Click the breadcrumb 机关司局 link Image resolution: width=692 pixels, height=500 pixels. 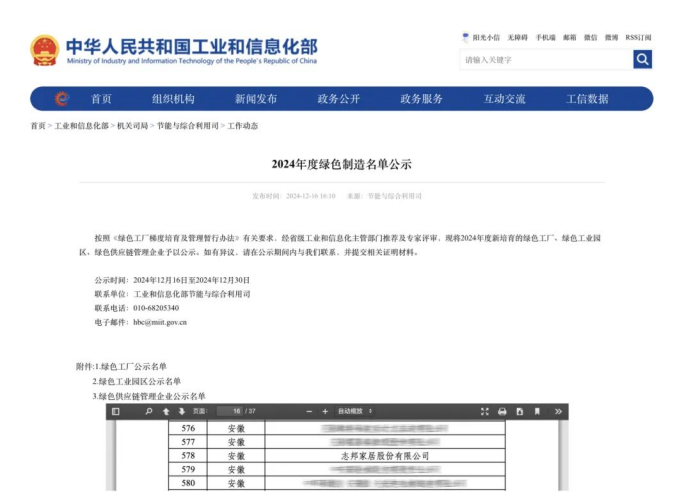tap(132, 126)
